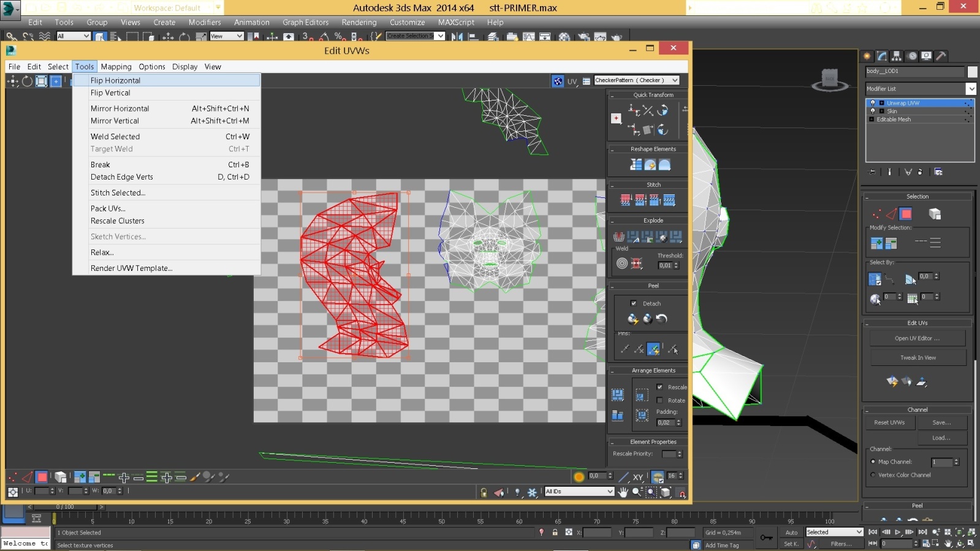Click the Load... channel button
Screen dimensions: 980x551
(941, 438)
